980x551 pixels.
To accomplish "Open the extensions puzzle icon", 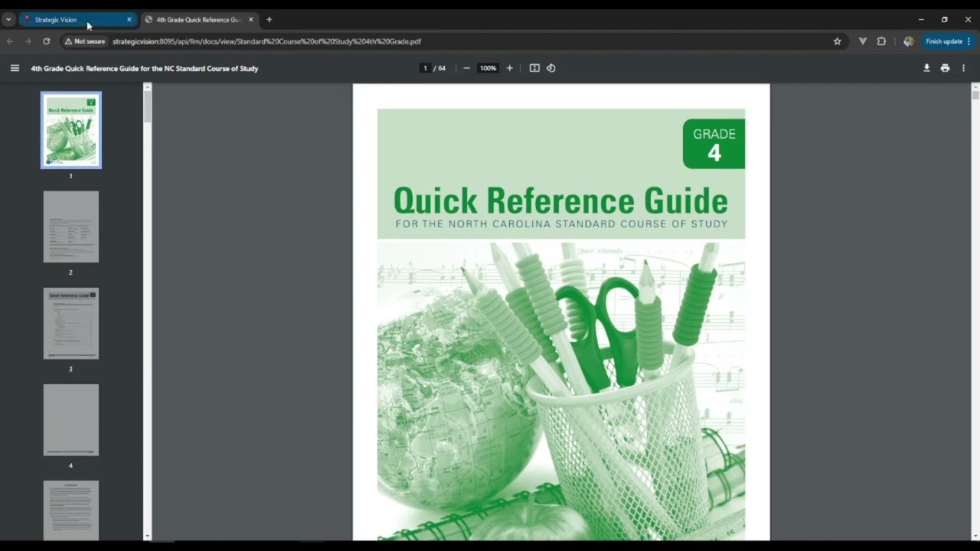I will click(x=881, y=41).
